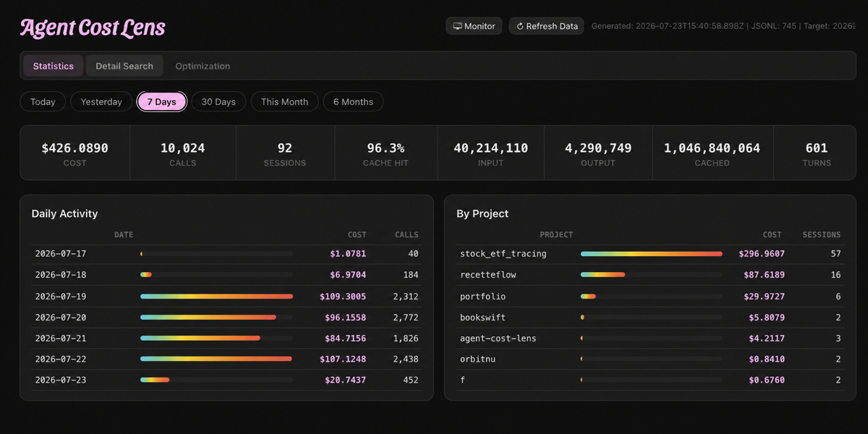Click the 2026-07-19 cost progress bar
Screen dimensions: 868x434
click(216, 297)
